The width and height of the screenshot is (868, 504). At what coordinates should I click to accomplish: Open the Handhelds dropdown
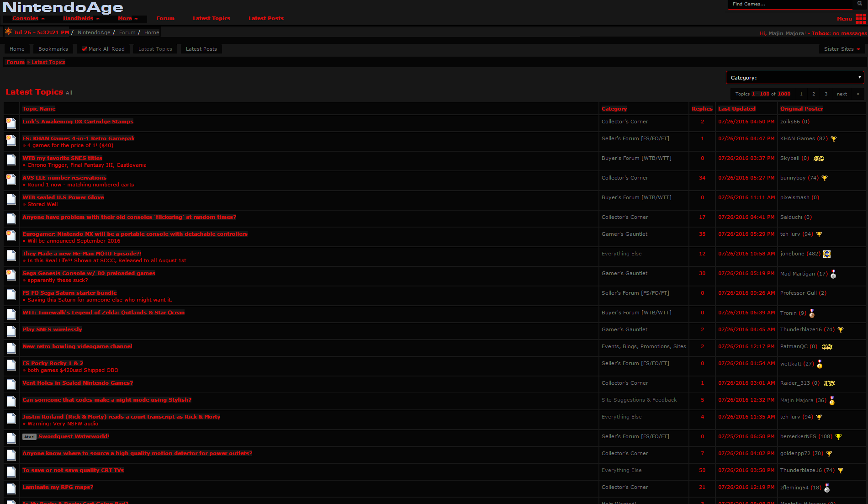point(81,18)
